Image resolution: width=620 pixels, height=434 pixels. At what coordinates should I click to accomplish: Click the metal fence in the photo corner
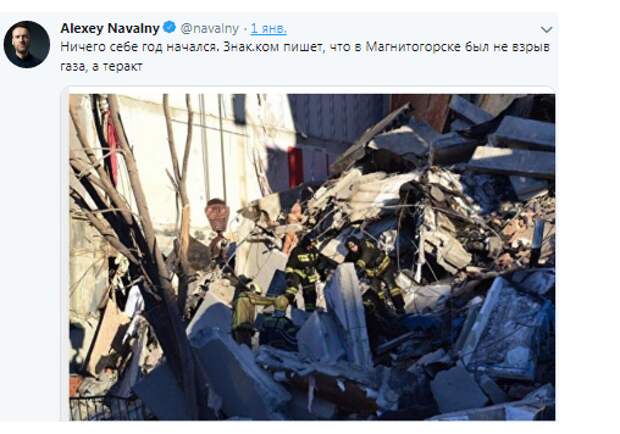106,408
